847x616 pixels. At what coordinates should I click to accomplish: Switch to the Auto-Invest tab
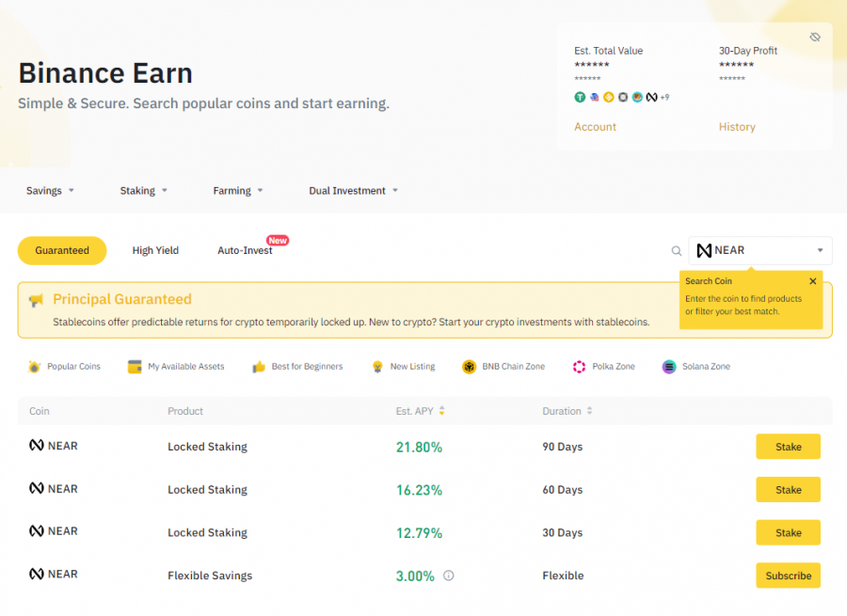pos(245,250)
